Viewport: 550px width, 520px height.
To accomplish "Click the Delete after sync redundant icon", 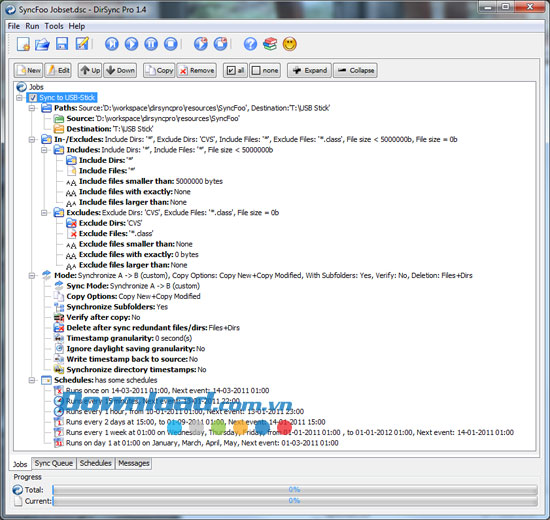I will (x=59, y=328).
